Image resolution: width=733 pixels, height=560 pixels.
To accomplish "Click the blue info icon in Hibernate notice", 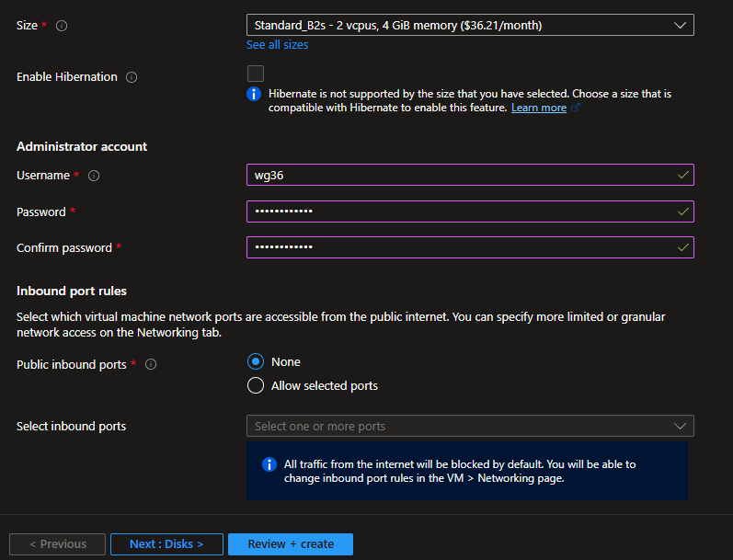I will point(254,94).
